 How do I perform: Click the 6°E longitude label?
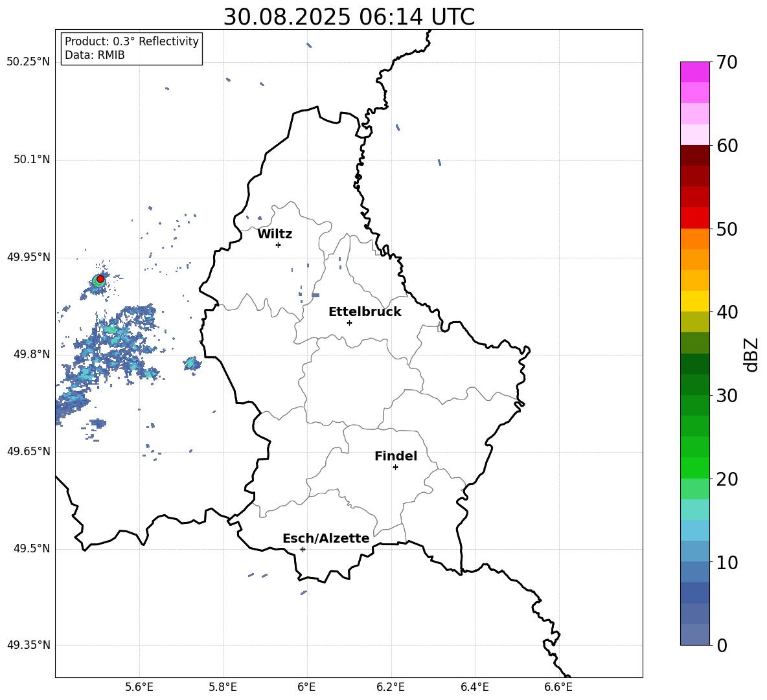(306, 687)
